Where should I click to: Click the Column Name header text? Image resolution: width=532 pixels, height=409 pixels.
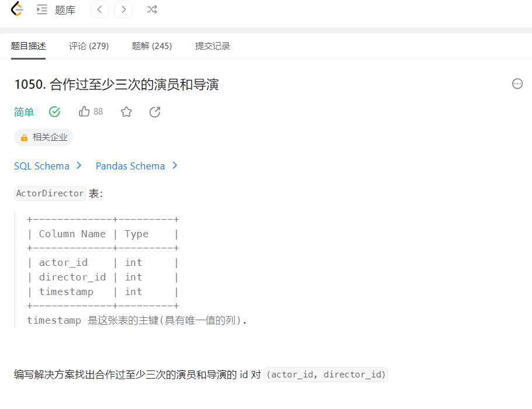(x=72, y=234)
